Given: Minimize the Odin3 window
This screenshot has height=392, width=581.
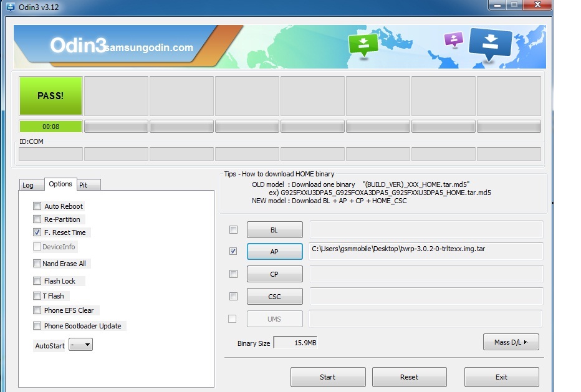Looking at the screenshot, I should click(x=497, y=5).
